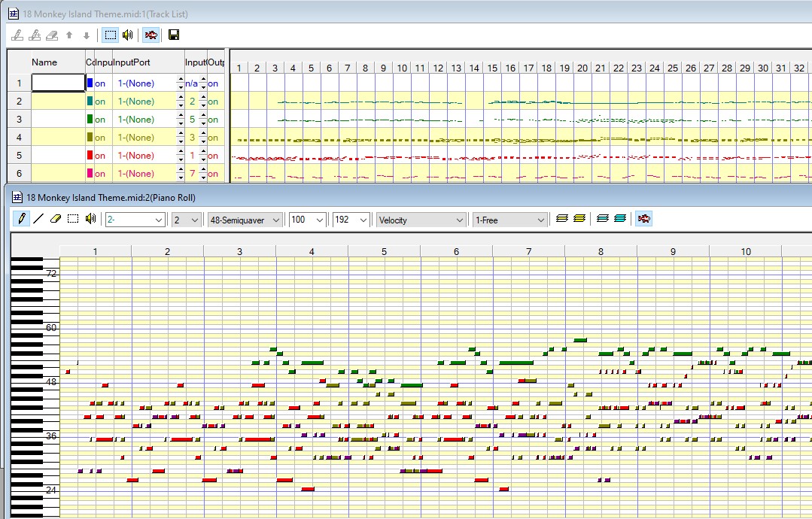
Task: Toggle output 'on' for track 2
Action: [213, 102]
